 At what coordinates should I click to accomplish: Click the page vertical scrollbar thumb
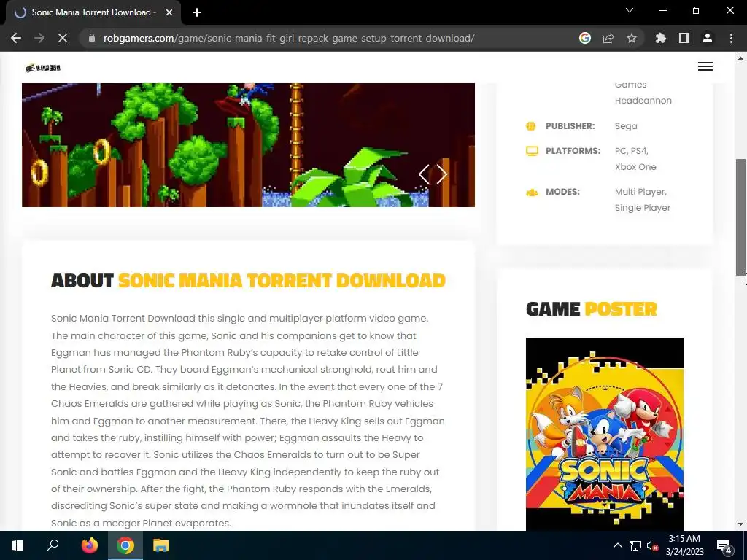point(740,217)
